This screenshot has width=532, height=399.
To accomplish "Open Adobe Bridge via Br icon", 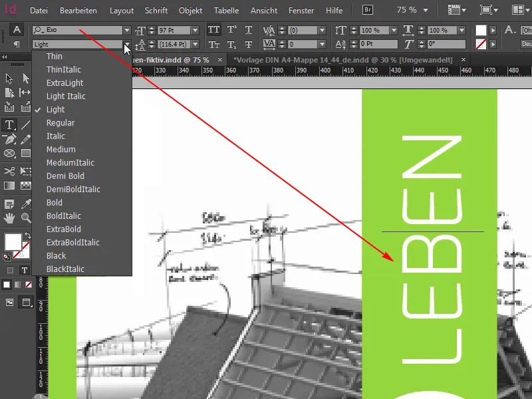I will pyautogui.click(x=368, y=10).
